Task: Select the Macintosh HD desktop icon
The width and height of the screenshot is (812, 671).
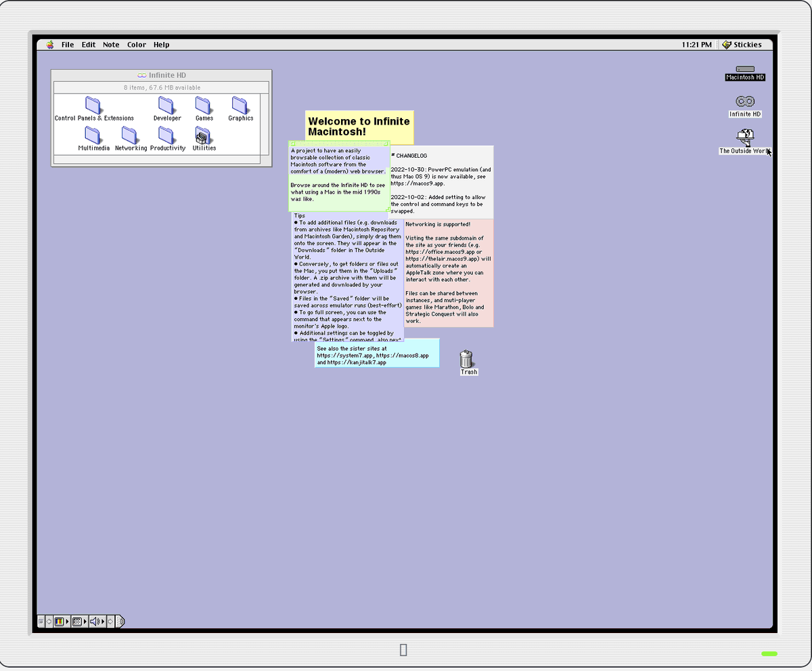Action: tap(745, 73)
